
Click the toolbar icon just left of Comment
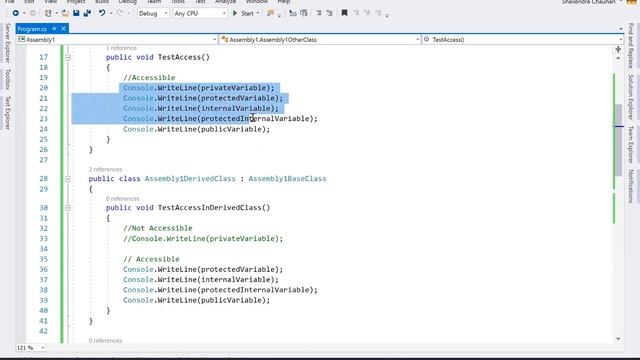click(304, 13)
